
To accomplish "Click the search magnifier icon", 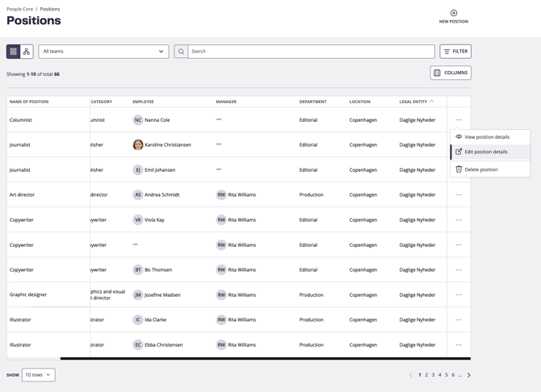I will coord(181,52).
